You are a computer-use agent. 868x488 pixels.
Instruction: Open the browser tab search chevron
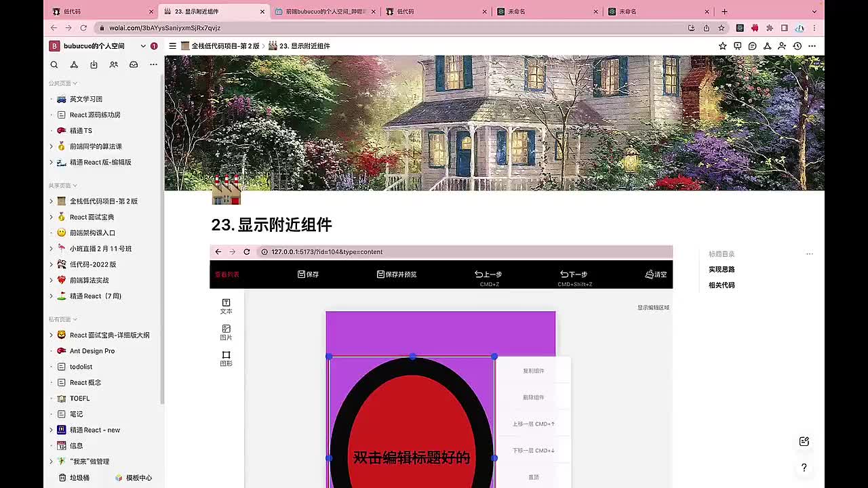point(814,12)
